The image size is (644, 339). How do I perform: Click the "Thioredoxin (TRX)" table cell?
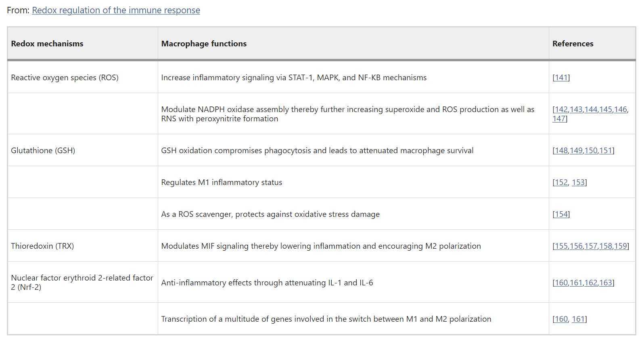click(42, 246)
